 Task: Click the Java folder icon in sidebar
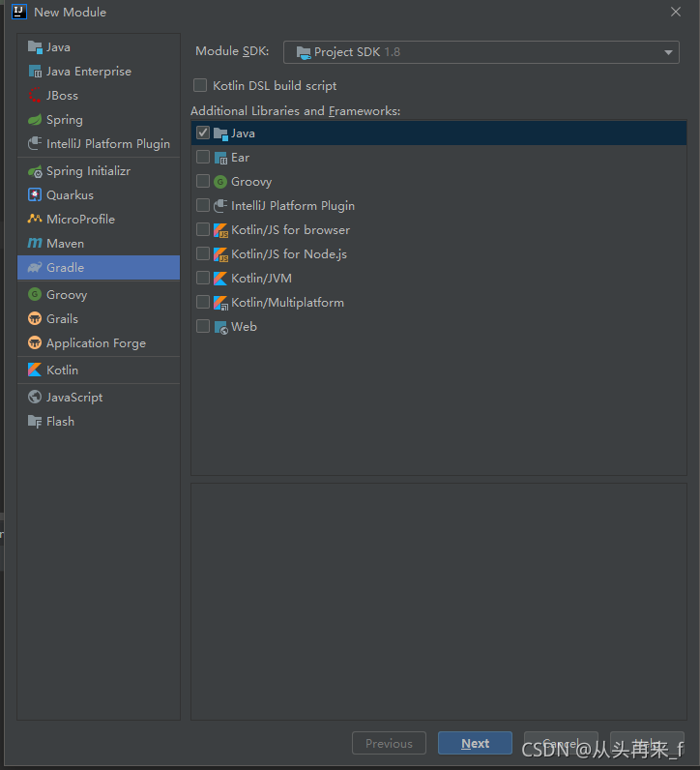[35, 47]
